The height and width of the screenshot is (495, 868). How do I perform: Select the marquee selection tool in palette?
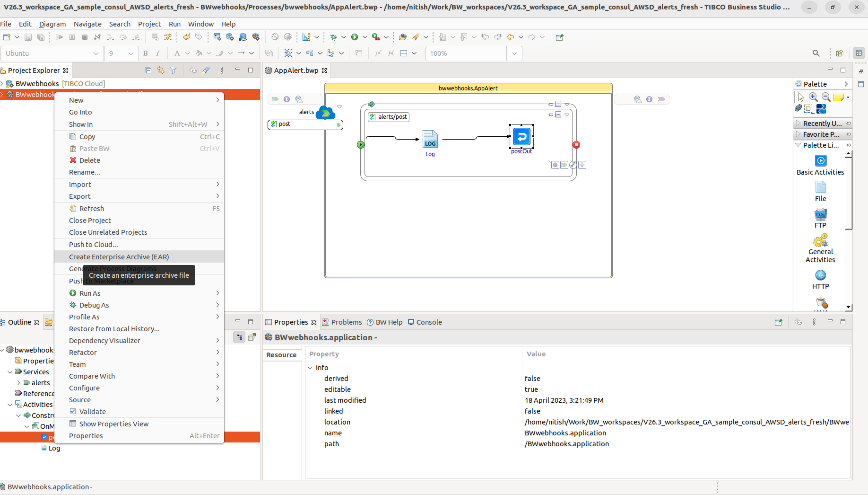click(x=809, y=109)
